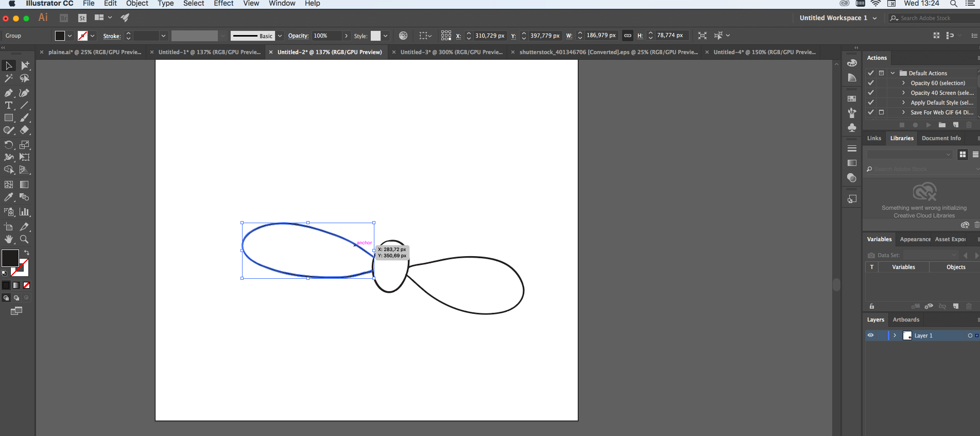Hide Layer 1 with eye icon
980x436 pixels.
[x=871, y=336]
